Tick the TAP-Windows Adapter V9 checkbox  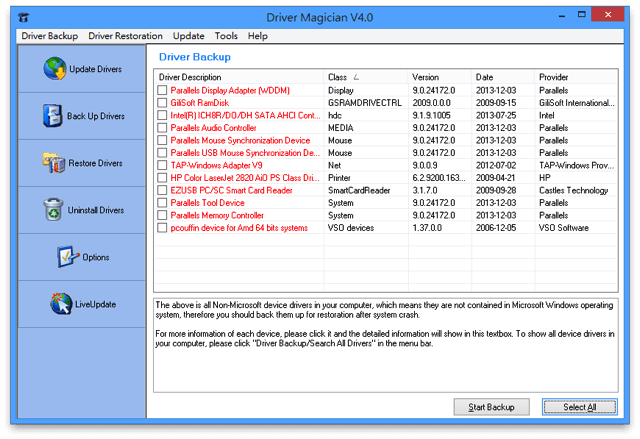point(162,165)
